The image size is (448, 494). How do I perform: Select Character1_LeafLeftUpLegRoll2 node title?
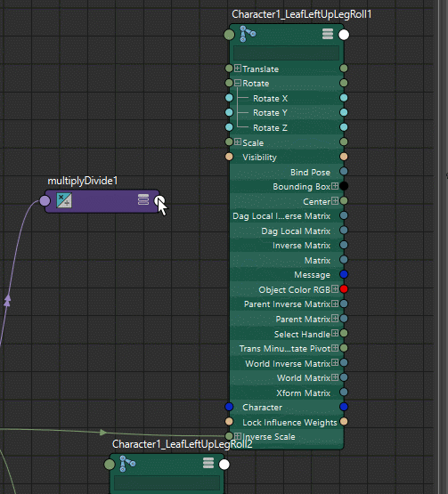click(183, 444)
